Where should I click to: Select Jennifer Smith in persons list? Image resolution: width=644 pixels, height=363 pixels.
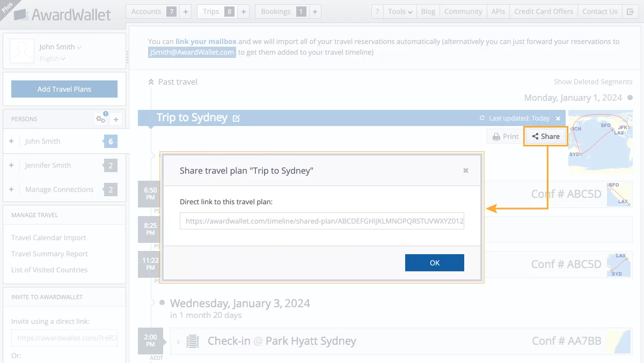[48, 165]
